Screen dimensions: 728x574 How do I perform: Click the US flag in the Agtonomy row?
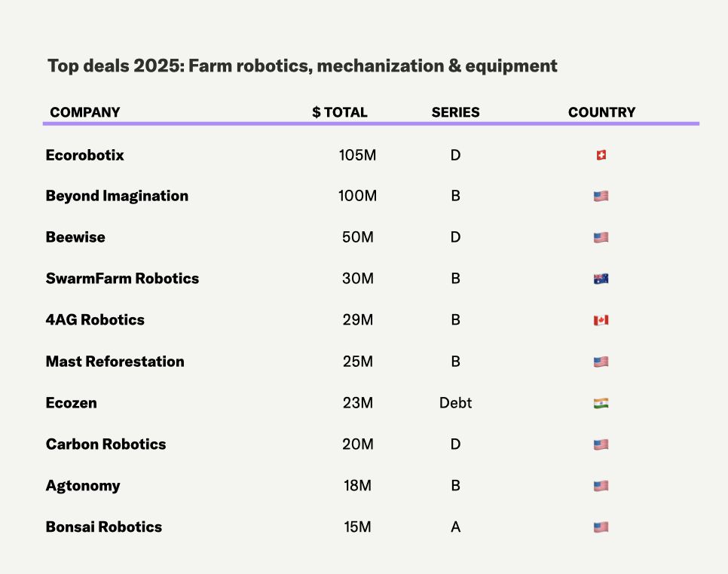point(601,486)
